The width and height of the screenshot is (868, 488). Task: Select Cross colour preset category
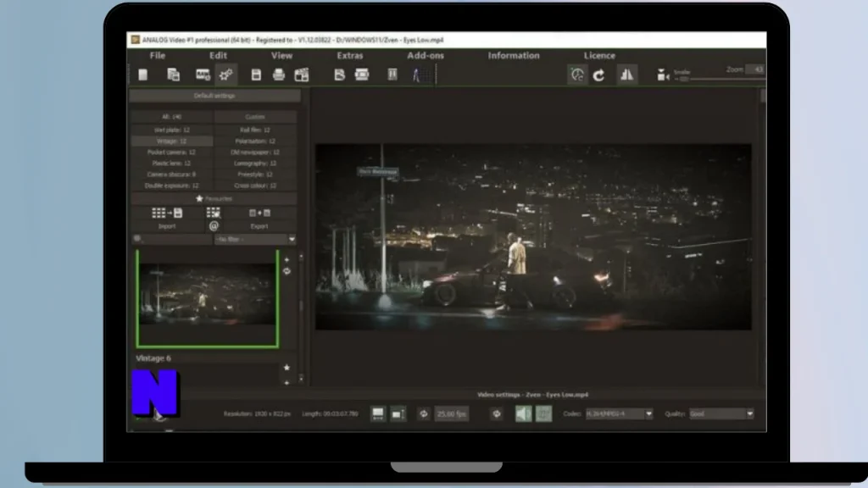pyautogui.click(x=255, y=186)
